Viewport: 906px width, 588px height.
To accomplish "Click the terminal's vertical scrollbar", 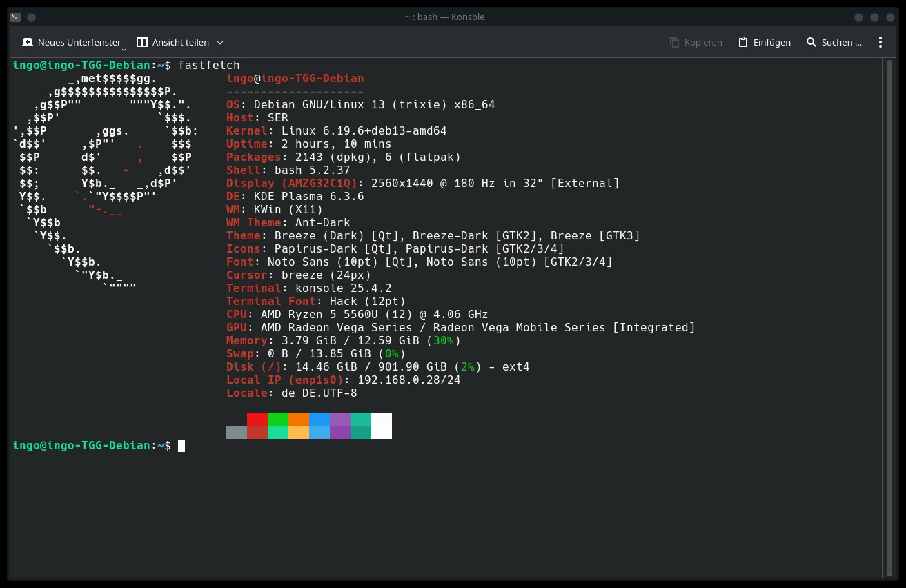I will point(889,317).
